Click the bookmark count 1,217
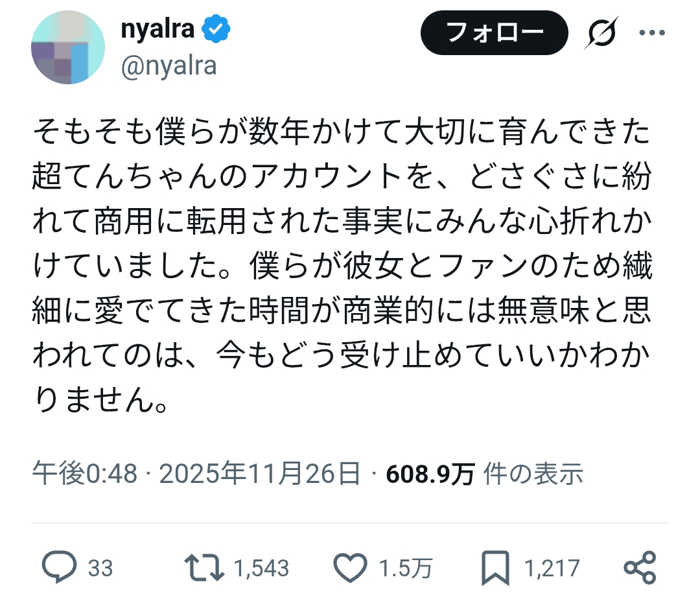Viewport: 700px width, 599px height. 551,569
